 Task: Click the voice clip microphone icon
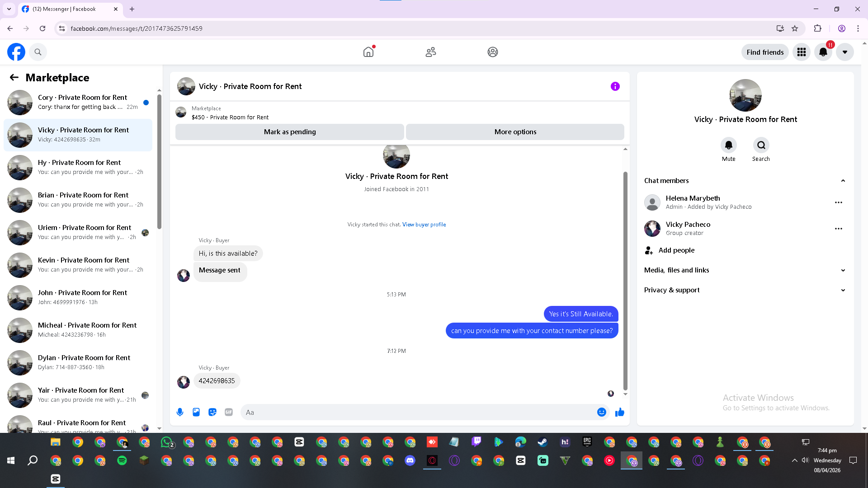(180, 412)
